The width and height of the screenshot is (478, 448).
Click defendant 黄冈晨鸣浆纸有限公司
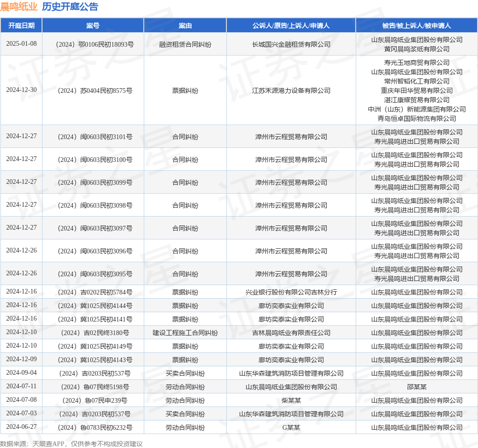coord(417,49)
